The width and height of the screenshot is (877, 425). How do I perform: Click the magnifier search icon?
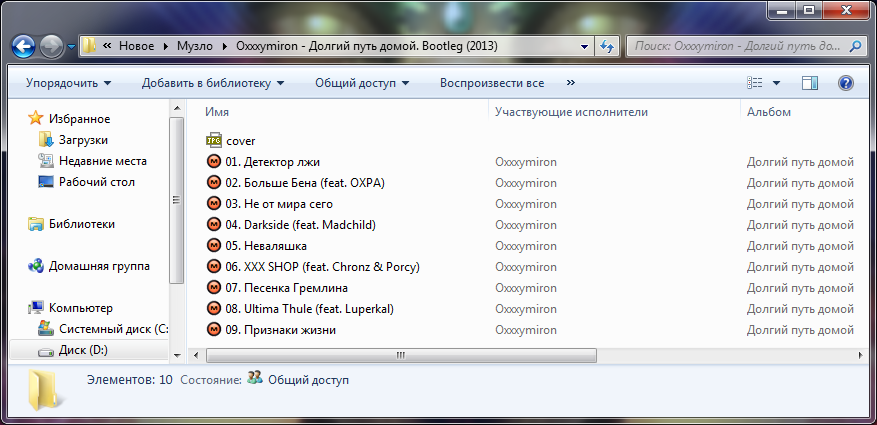coord(855,46)
